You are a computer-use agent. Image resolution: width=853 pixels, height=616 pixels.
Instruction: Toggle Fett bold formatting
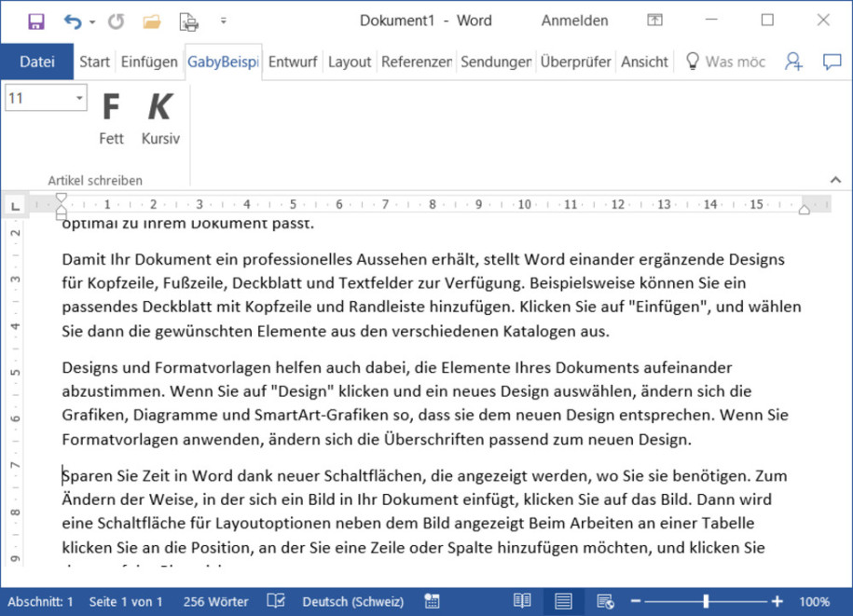pos(111,118)
